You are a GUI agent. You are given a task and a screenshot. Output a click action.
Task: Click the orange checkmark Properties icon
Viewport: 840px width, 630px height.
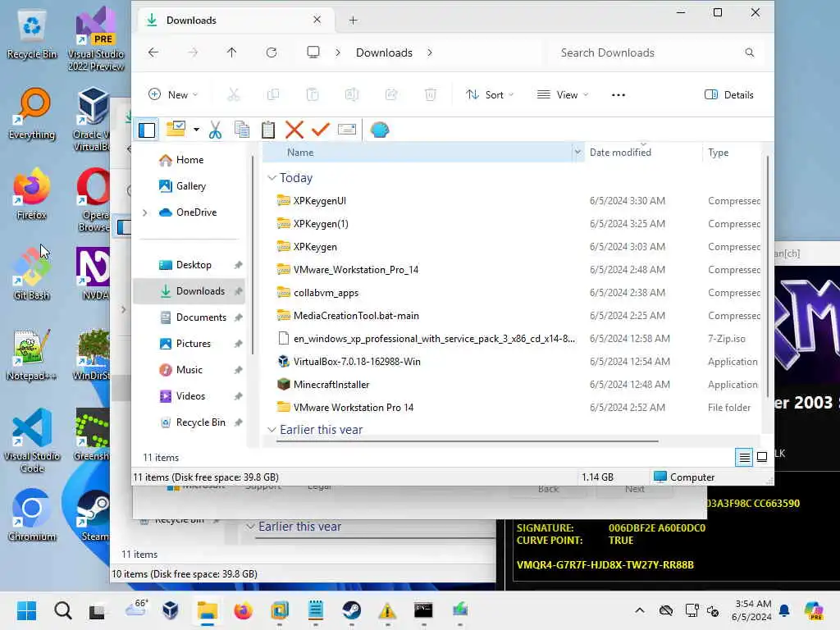tap(321, 130)
